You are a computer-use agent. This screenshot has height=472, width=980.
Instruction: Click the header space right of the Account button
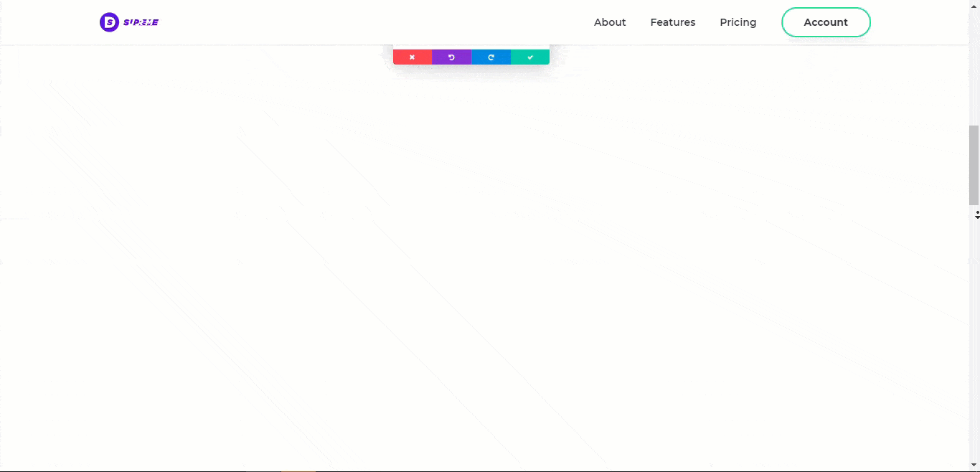918,22
